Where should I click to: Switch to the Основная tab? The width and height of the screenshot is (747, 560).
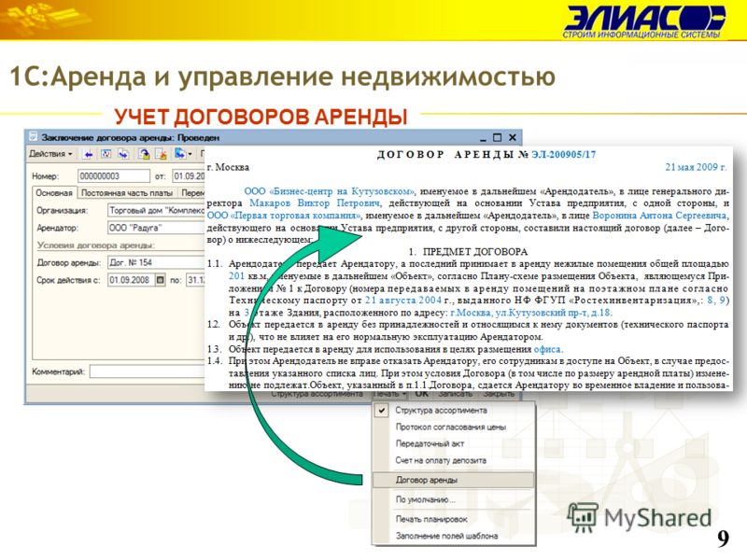54,193
